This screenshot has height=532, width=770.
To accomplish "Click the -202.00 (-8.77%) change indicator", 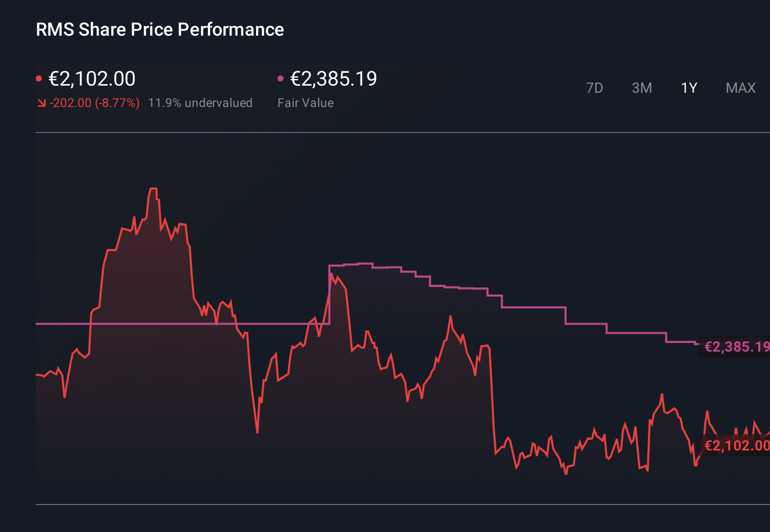I will [x=94, y=102].
